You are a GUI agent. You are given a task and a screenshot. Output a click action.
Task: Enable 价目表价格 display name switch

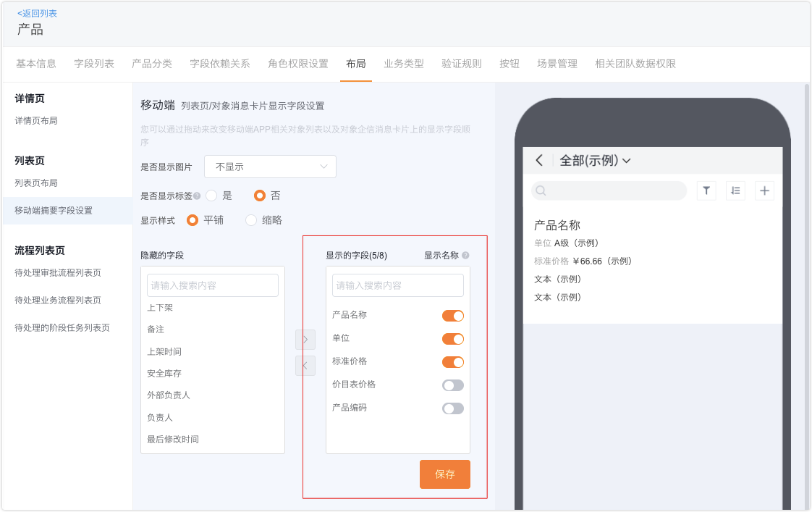[452, 385]
